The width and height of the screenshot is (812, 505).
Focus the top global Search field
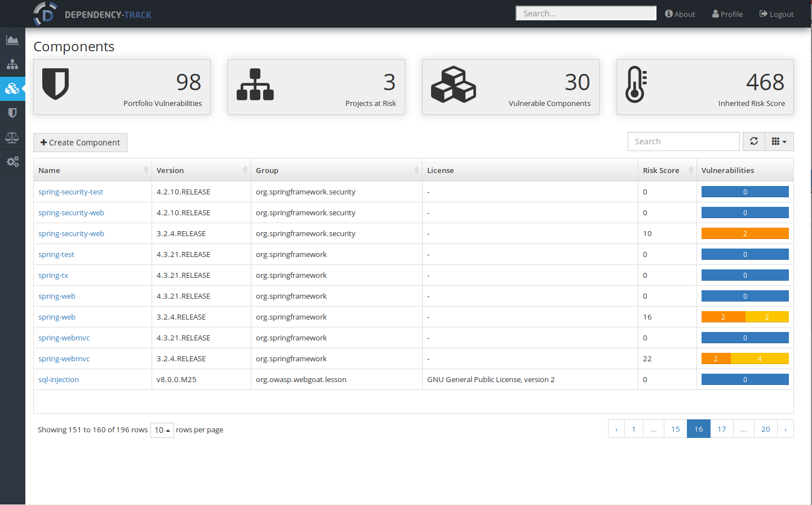586,14
